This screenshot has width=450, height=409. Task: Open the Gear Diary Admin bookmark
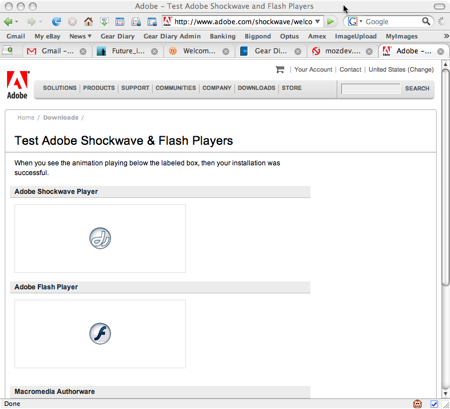[172, 36]
